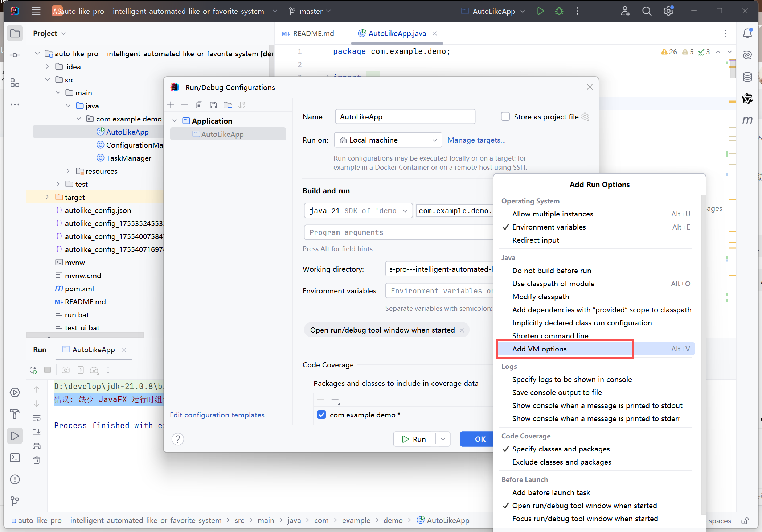Open java 21 SDK dropdown
762x532 pixels.
(x=358, y=211)
